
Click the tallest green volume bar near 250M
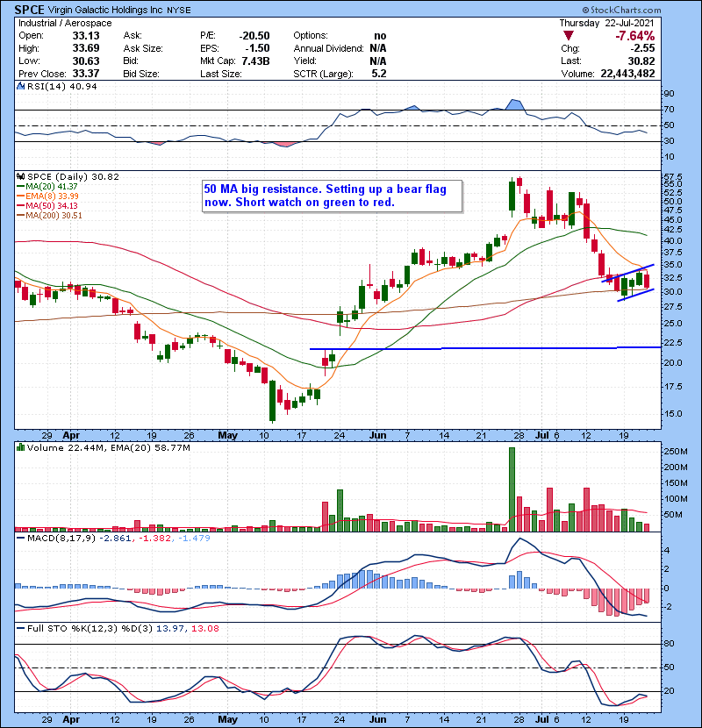click(512, 489)
